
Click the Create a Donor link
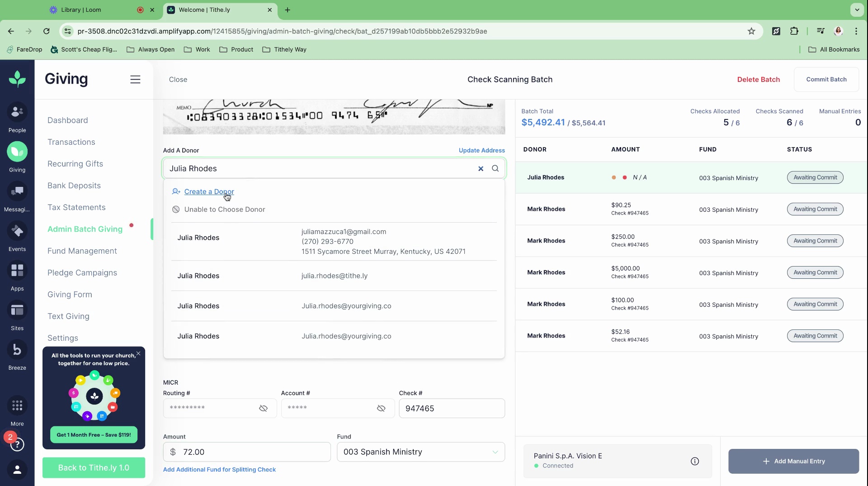pos(209,192)
